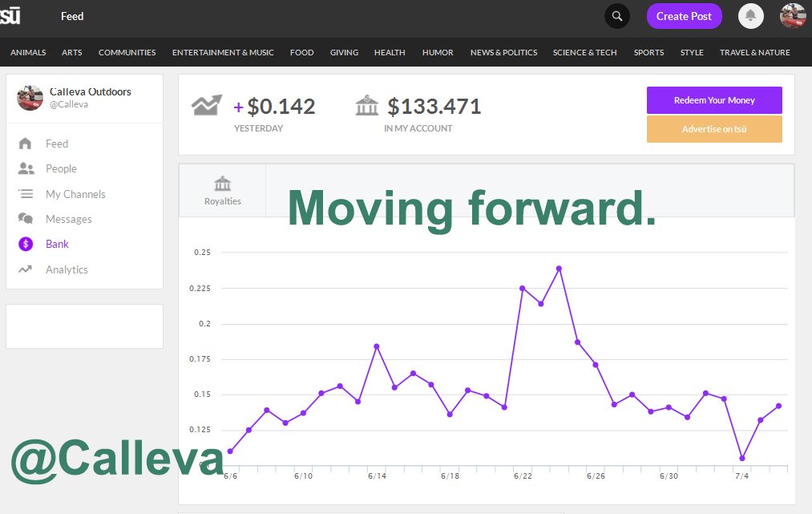Open the FOOD category
This screenshot has width=812, height=514.
tap(302, 52)
